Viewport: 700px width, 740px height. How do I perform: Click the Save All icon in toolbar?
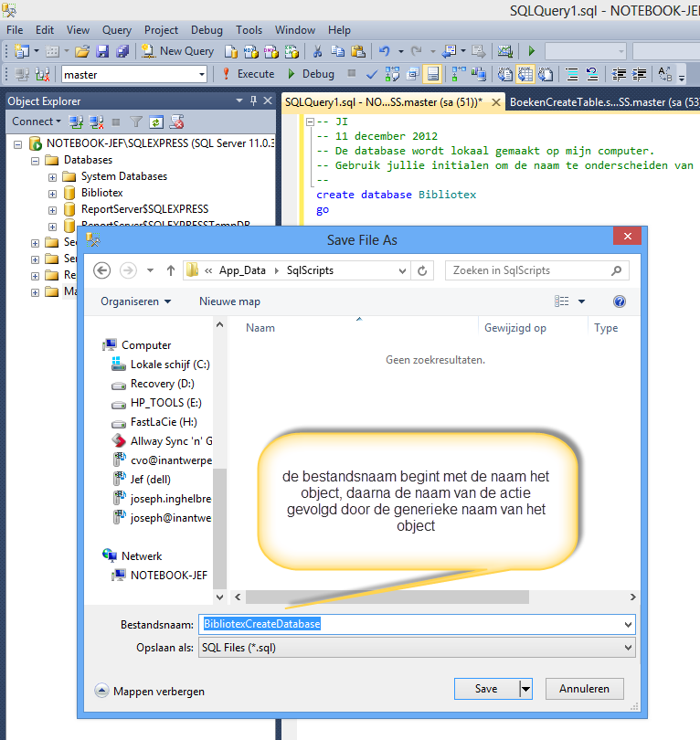tap(122, 51)
